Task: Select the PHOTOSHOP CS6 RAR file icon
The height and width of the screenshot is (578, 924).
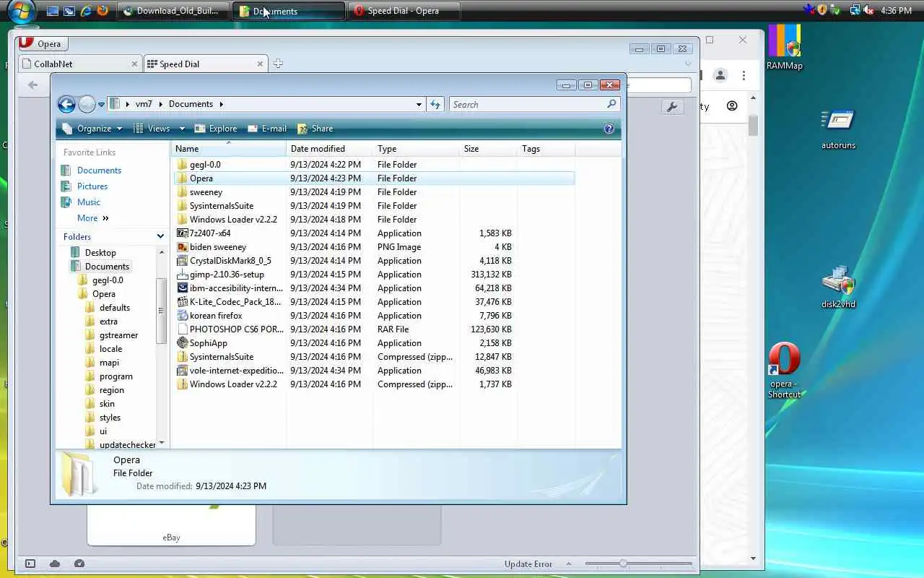Action: (183, 329)
